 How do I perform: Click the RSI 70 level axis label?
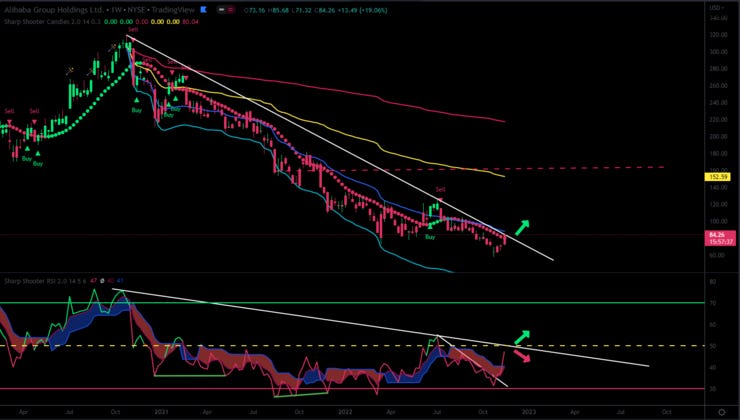[713, 303]
